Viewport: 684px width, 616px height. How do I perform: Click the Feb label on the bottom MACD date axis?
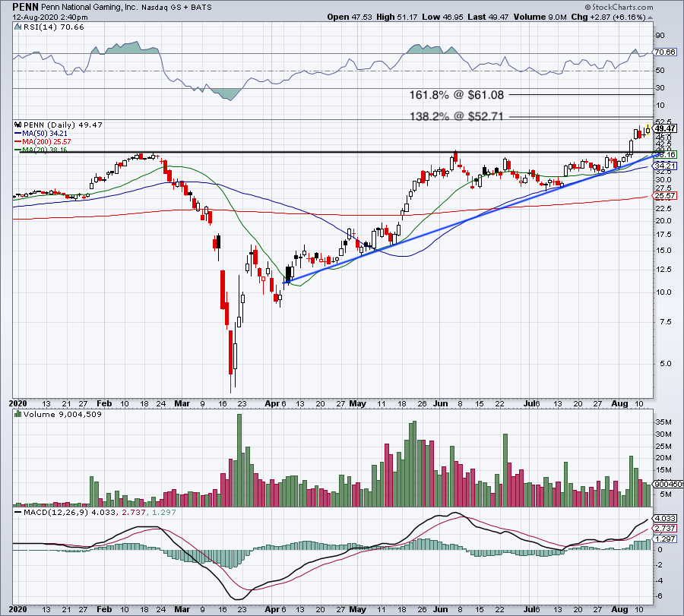point(104,609)
